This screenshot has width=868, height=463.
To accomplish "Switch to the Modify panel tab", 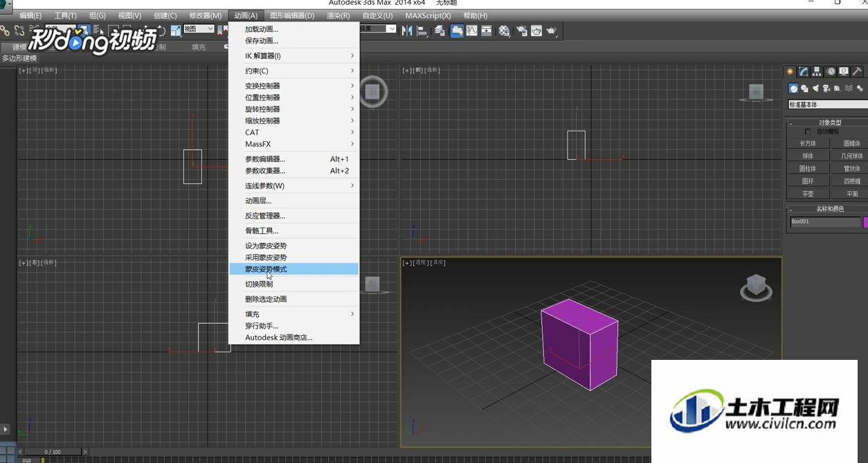I will click(x=803, y=71).
